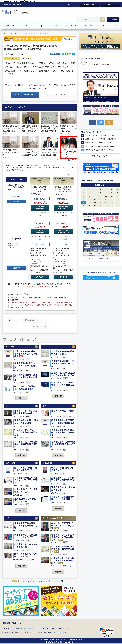Click RSS icon on 医療・看護 category header
The height and width of the screenshot is (644, 122).
[x=36, y=346]
